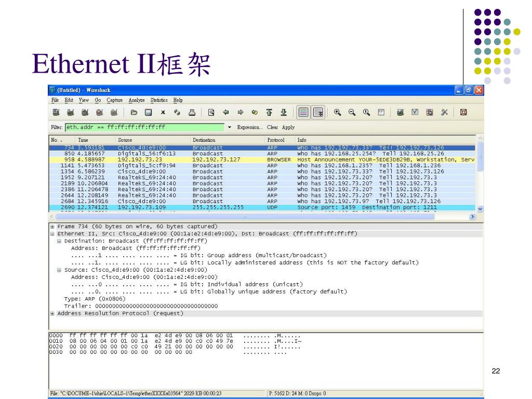The height and width of the screenshot is (399, 532).
Task: Click packet list scroll down arrow
Action: [x=480, y=209]
